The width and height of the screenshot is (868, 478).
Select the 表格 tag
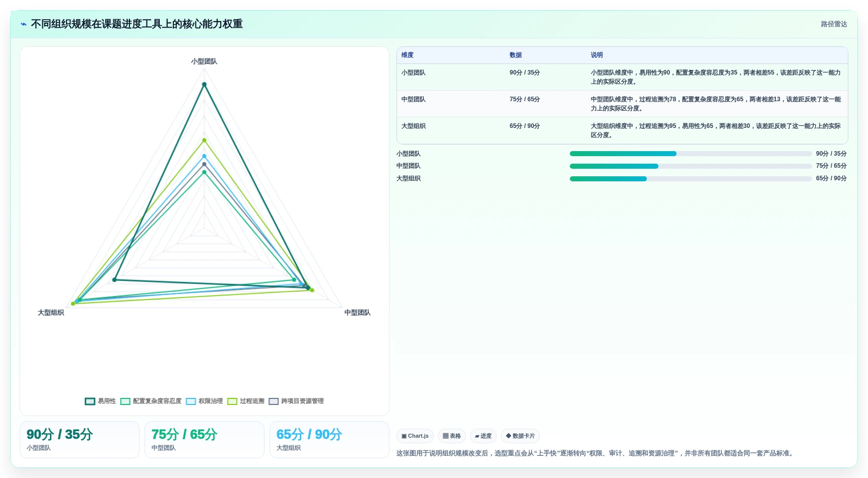(x=452, y=436)
